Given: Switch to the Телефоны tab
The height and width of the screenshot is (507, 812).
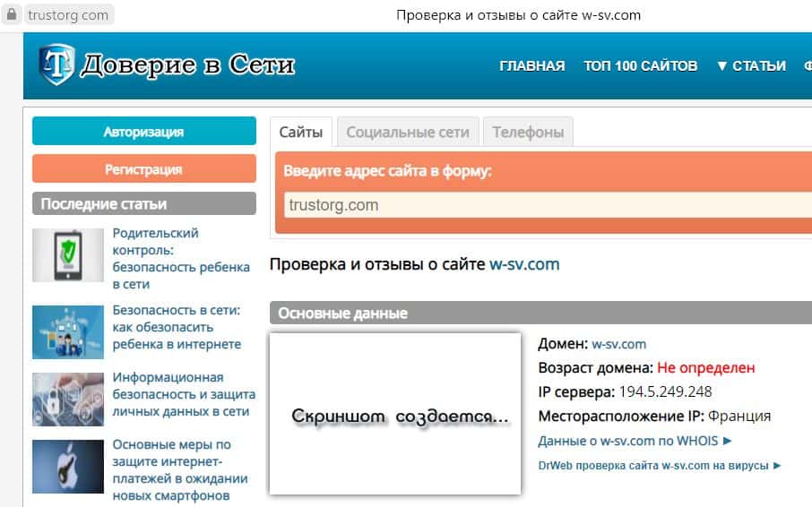Looking at the screenshot, I should pos(528,132).
